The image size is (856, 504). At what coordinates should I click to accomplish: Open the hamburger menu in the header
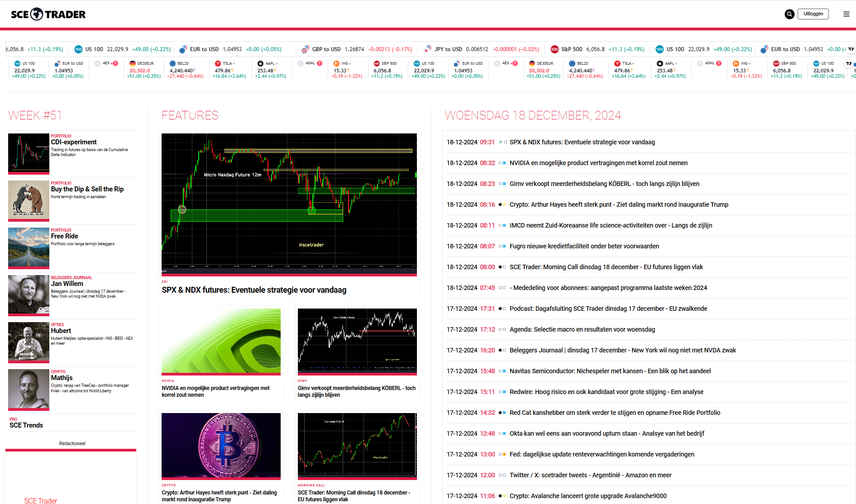pos(846,14)
